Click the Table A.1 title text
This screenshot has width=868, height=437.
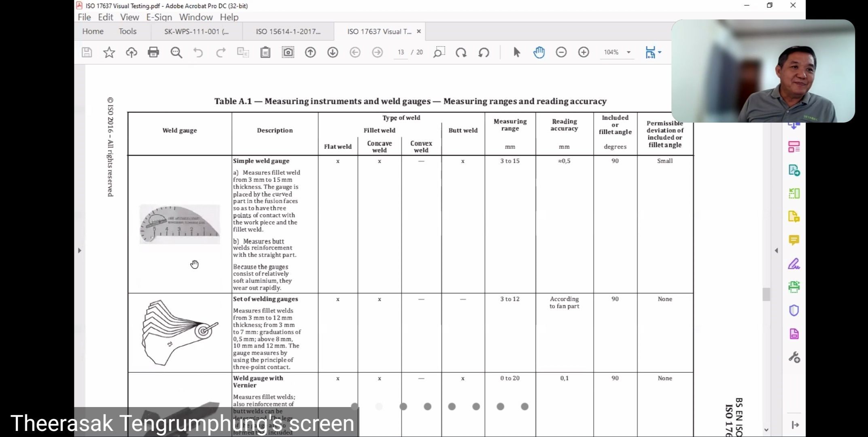[410, 101]
